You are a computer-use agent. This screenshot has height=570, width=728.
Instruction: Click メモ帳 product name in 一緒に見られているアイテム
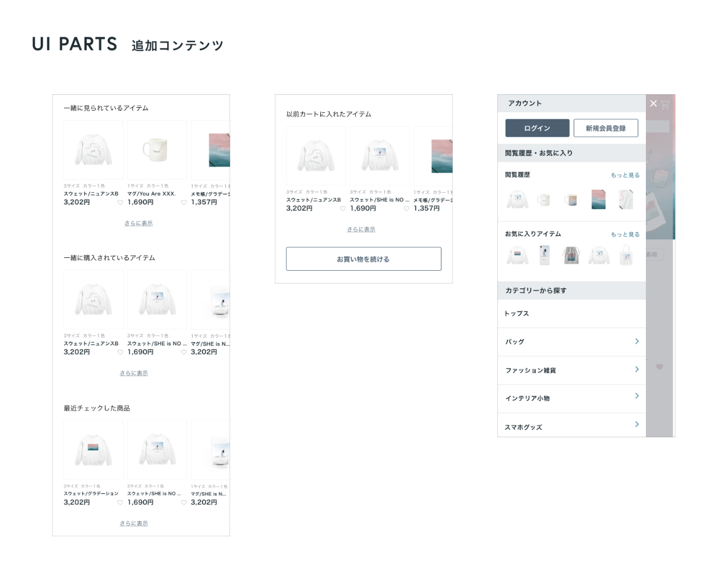point(210,194)
